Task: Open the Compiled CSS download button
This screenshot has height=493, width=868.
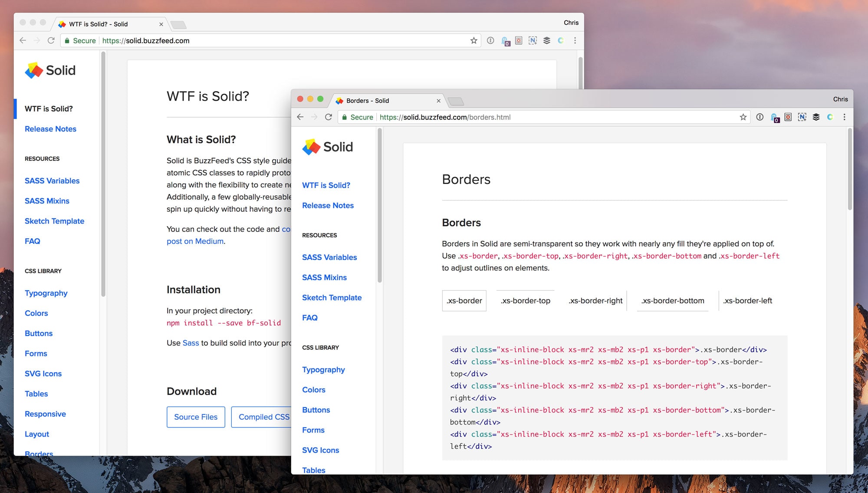Action: [x=263, y=417]
